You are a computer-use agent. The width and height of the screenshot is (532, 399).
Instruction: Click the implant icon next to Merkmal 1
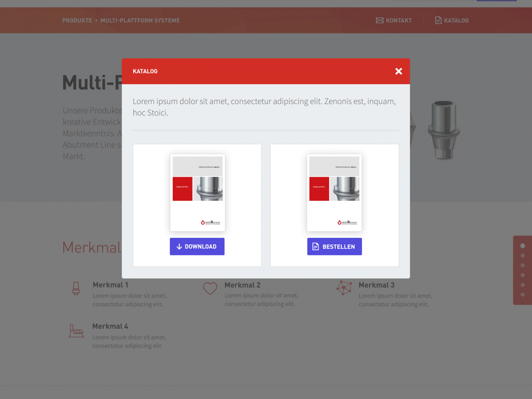pyautogui.click(x=76, y=288)
